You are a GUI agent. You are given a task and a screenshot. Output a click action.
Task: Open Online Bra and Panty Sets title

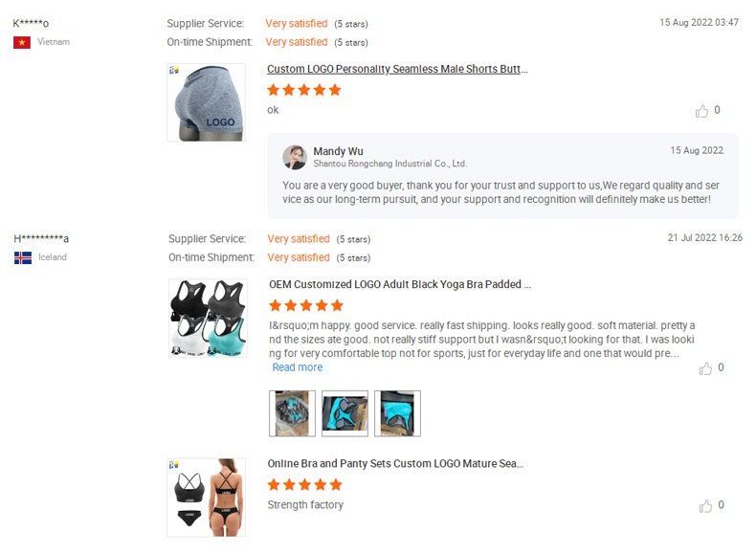[395, 463]
